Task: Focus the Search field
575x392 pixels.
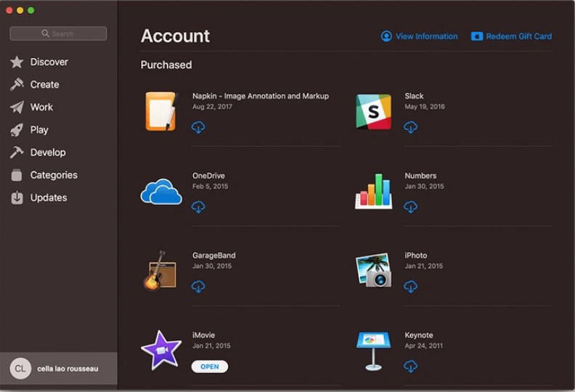Action: point(58,33)
